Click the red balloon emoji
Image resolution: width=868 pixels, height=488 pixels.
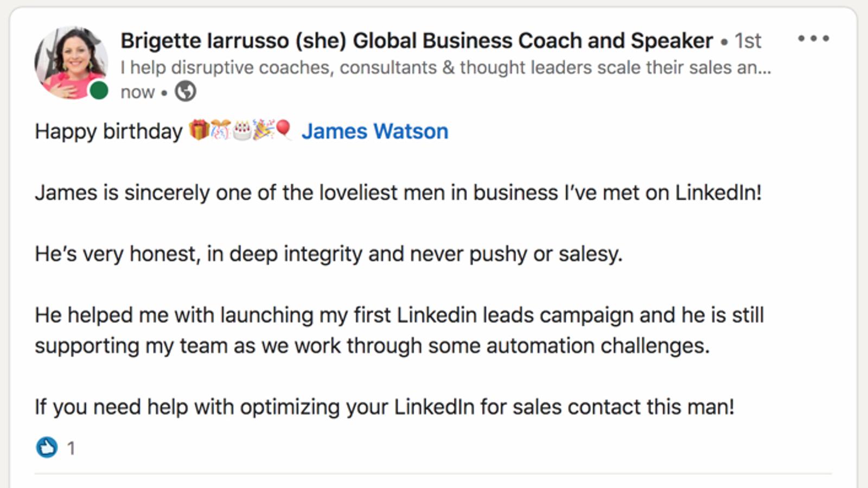pyautogui.click(x=283, y=130)
